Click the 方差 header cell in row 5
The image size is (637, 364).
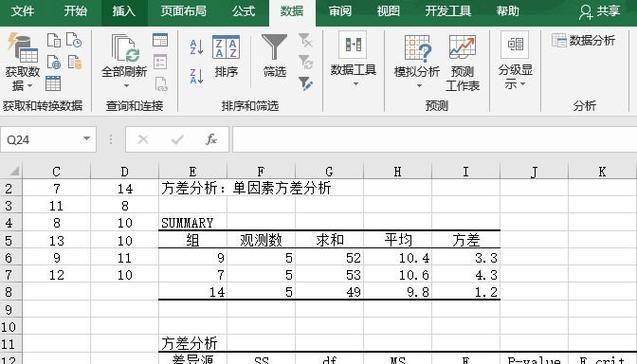coord(466,240)
